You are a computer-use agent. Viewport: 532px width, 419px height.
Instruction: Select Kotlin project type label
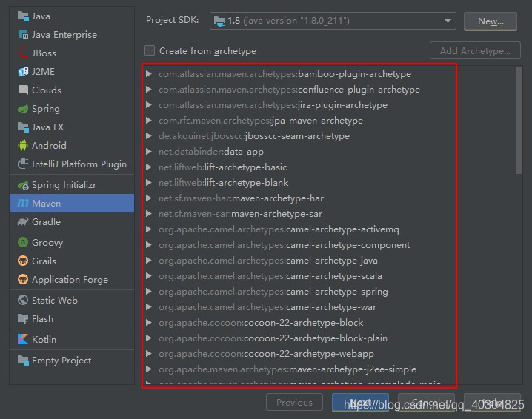click(44, 339)
